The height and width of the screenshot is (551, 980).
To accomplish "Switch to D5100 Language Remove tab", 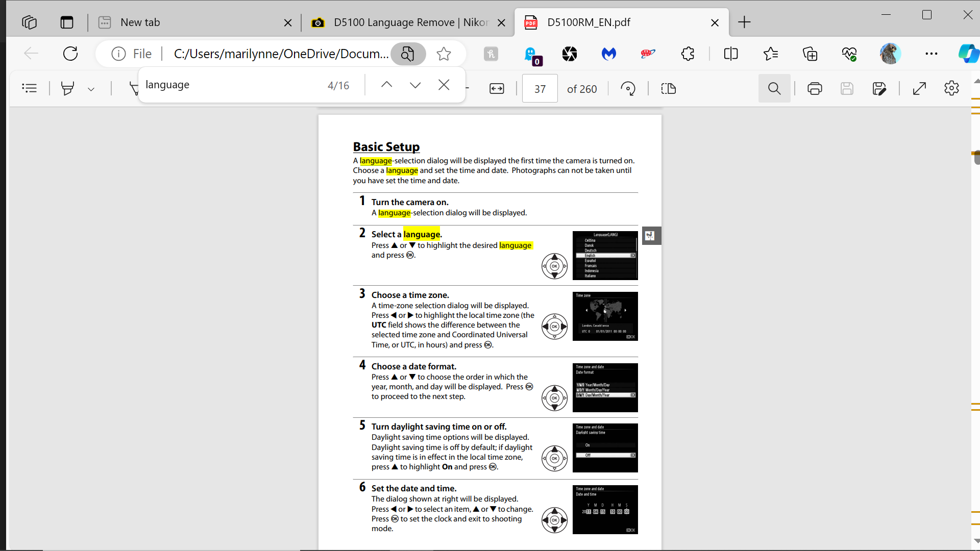I will [403, 22].
